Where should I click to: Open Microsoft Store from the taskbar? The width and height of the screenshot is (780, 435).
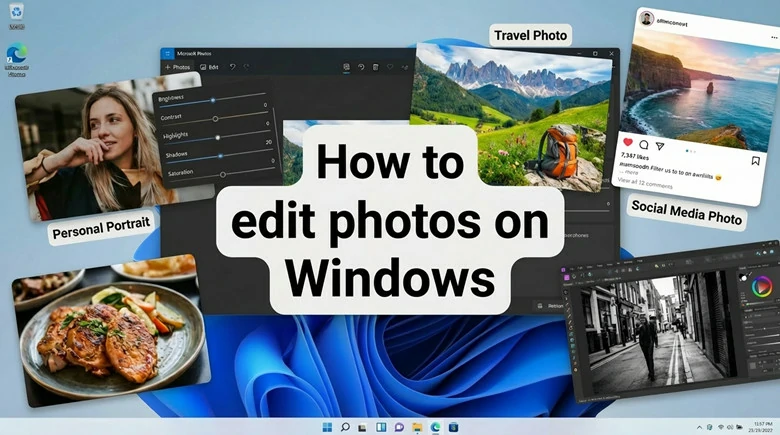(453, 427)
